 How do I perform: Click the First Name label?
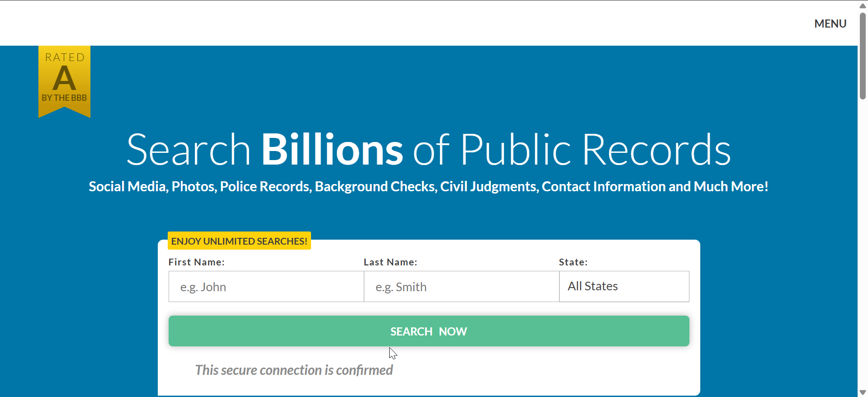coord(196,262)
